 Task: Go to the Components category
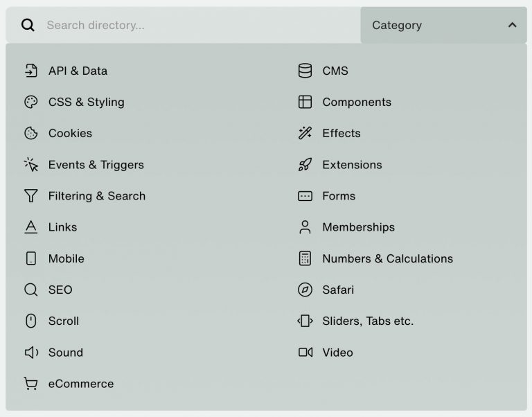tap(357, 102)
